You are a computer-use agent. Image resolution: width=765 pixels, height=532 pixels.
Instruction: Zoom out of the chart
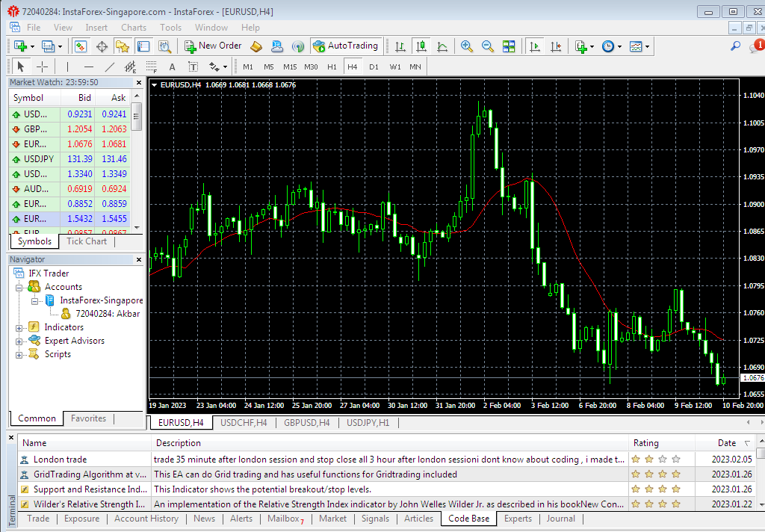click(487, 46)
